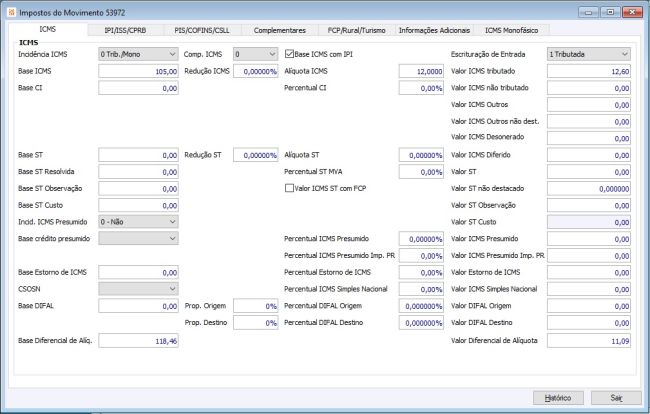This screenshot has width=650, height=414.
Task: Click Percentual Estorno de ICMS field
Action: click(x=421, y=272)
